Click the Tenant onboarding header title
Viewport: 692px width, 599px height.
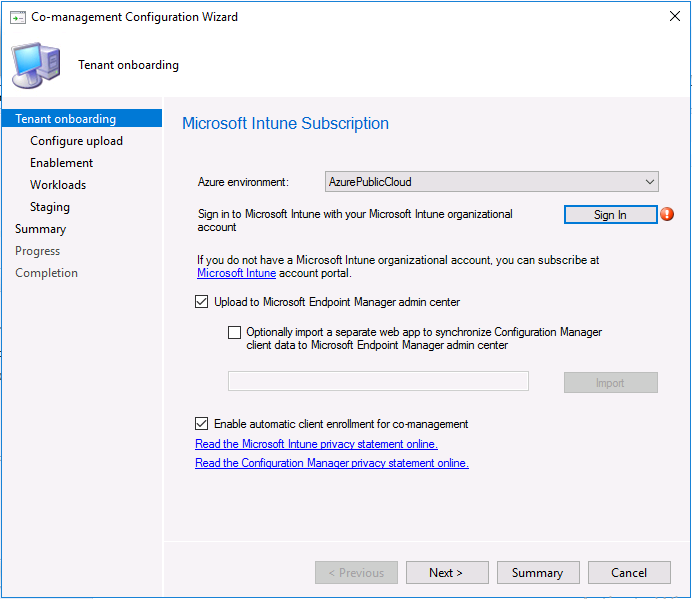128,65
